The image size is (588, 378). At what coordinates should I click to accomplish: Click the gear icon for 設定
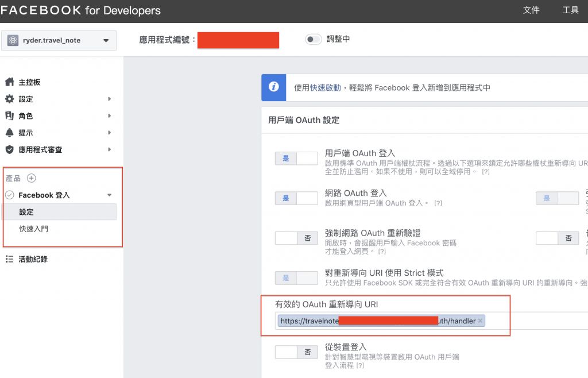(9, 99)
